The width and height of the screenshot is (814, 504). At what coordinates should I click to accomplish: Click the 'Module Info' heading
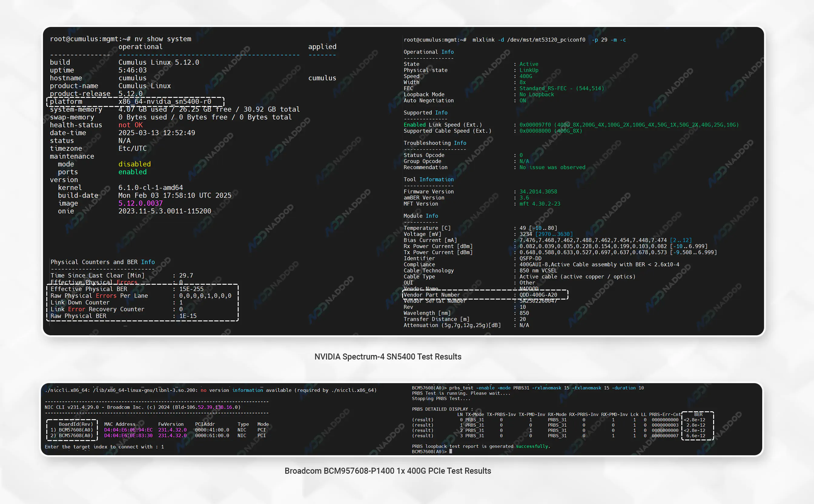point(421,216)
